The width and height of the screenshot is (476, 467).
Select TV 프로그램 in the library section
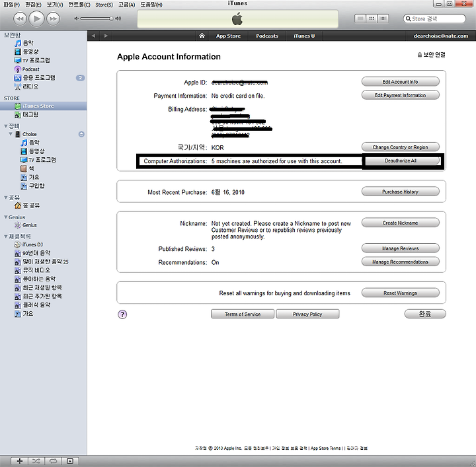tap(32, 60)
